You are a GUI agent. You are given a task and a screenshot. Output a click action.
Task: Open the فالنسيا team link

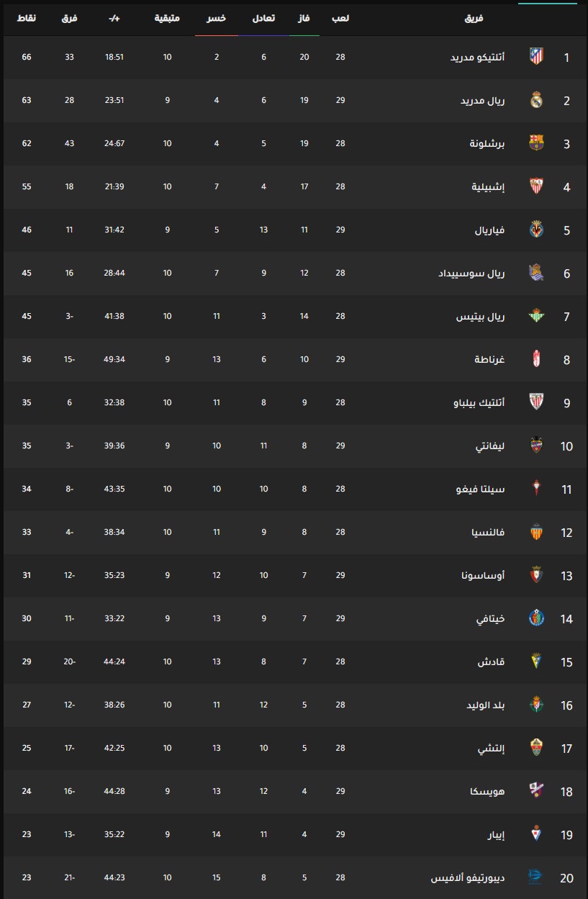(487, 533)
